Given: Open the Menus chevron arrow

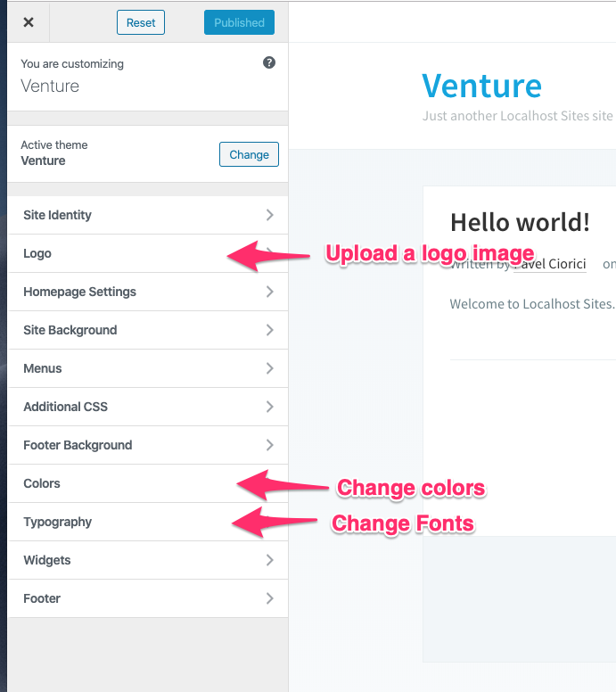Looking at the screenshot, I should click(x=269, y=368).
